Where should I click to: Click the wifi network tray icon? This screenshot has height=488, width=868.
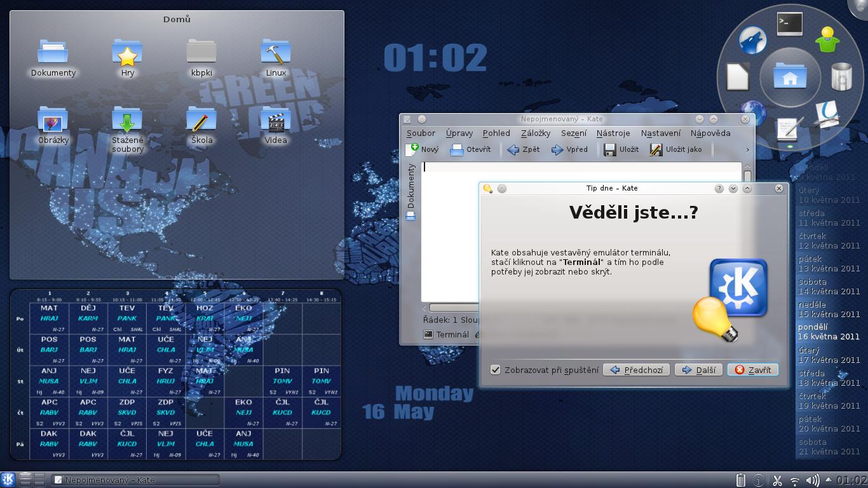click(794, 481)
